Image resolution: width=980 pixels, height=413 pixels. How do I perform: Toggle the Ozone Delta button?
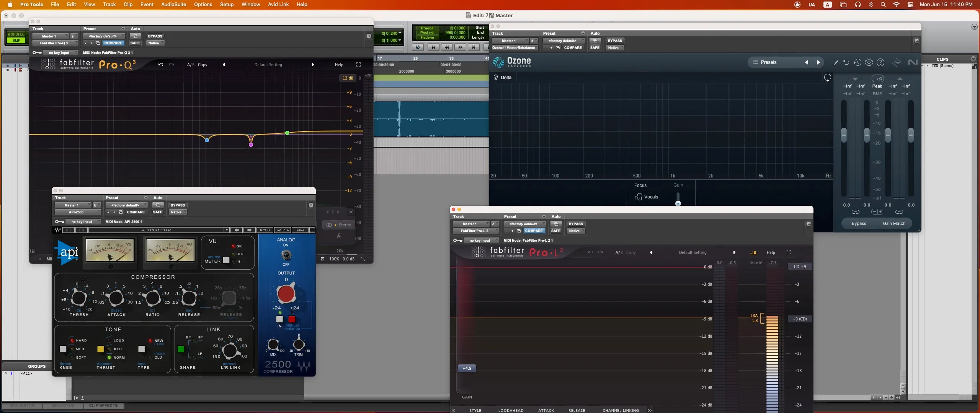[502, 78]
